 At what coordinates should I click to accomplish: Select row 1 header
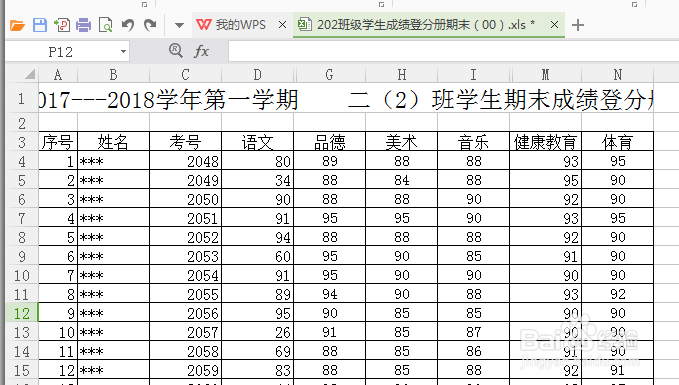point(22,98)
